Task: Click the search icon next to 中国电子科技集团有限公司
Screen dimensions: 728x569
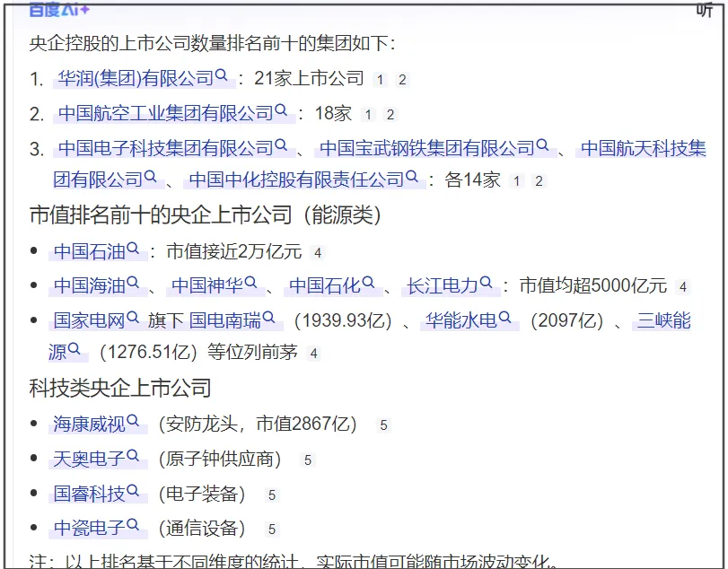Action: tap(281, 144)
